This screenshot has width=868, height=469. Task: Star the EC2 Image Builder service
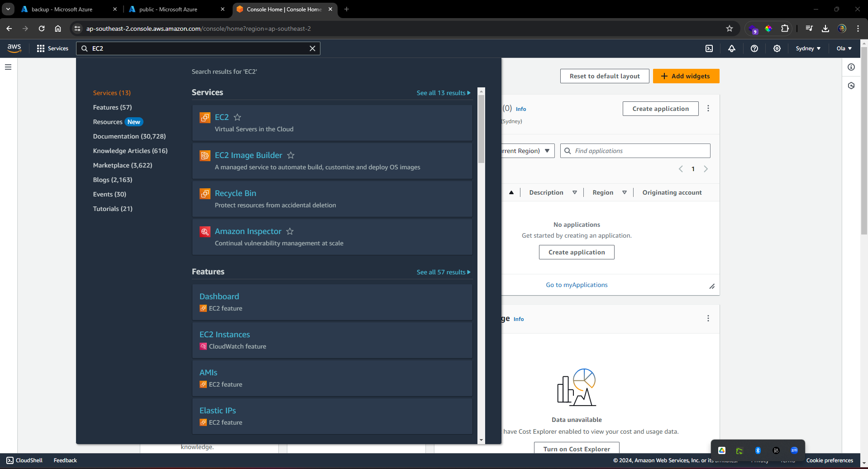(291, 155)
